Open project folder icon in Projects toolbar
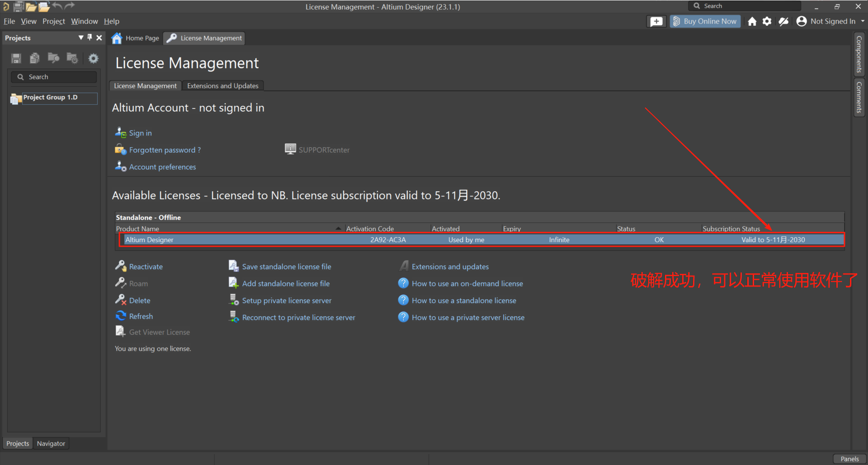 (53, 58)
